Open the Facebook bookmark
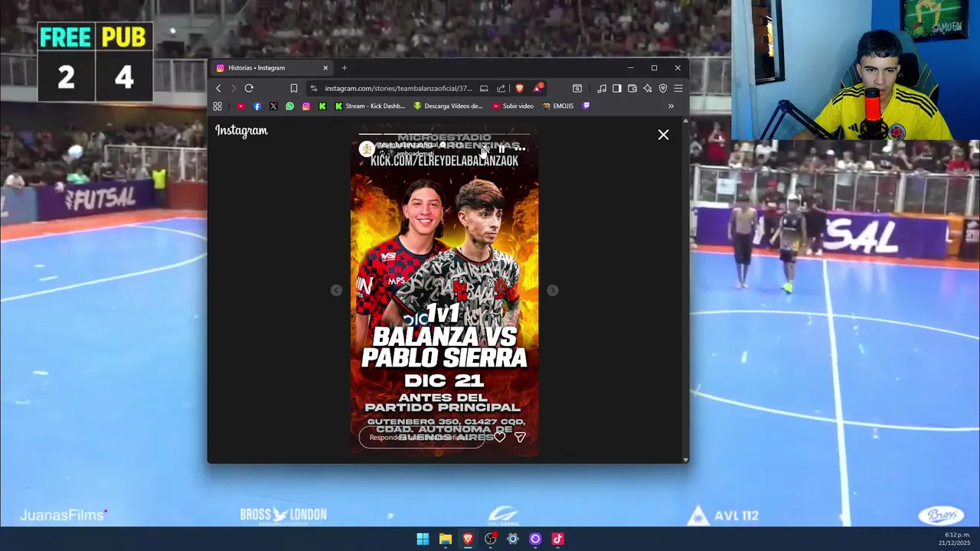980x551 pixels. tap(257, 106)
